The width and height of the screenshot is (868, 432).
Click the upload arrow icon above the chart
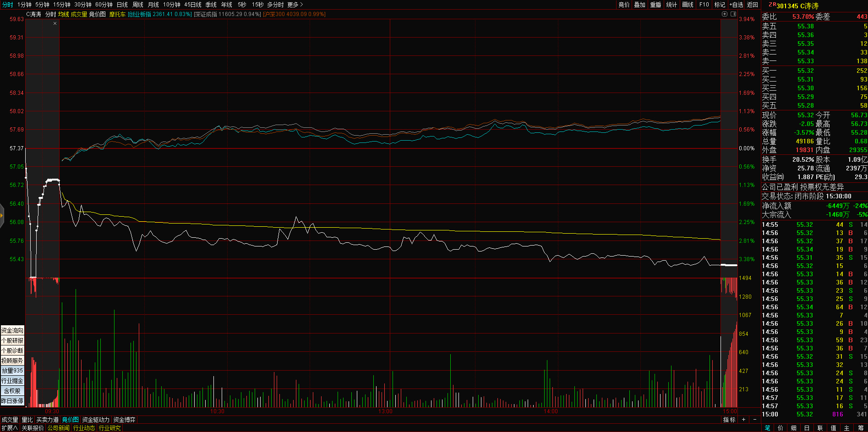point(725,14)
